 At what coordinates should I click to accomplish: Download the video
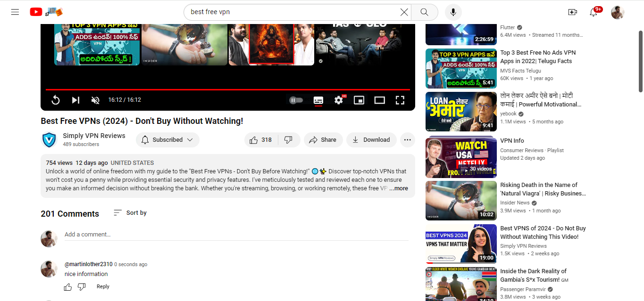coord(371,140)
